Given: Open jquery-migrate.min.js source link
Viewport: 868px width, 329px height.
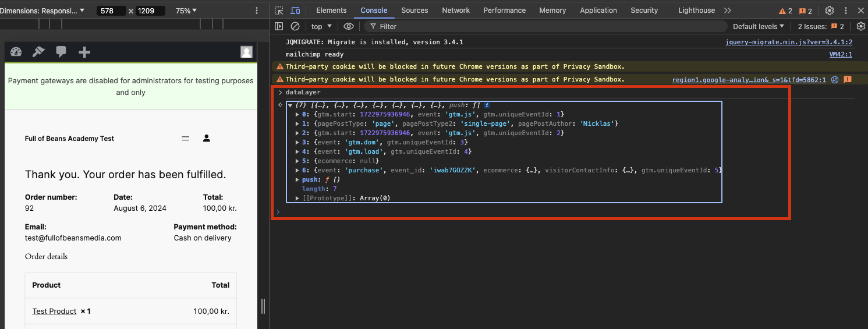Looking at the screenshot, I should (x=789, y=43).
